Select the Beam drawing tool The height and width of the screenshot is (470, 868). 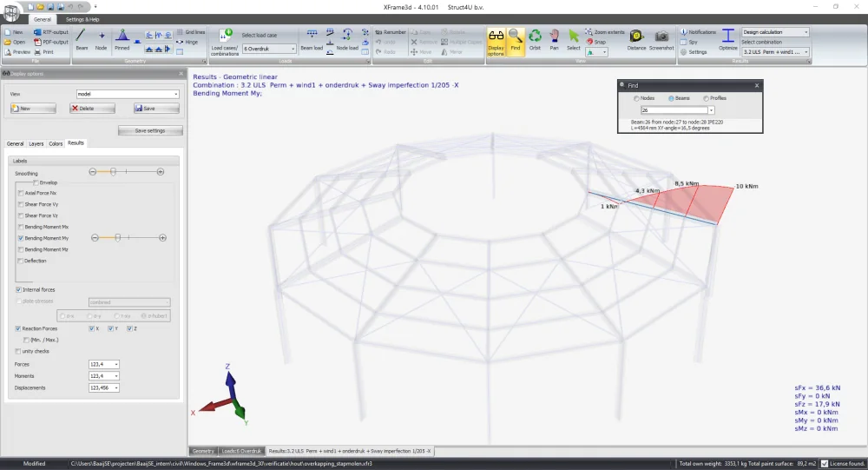tap(82, 40)
